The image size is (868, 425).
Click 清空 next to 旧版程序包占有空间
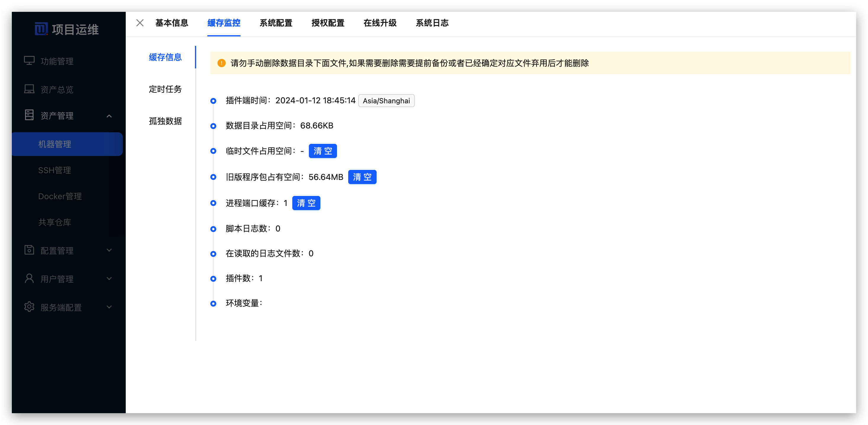[x=362, y=177]
